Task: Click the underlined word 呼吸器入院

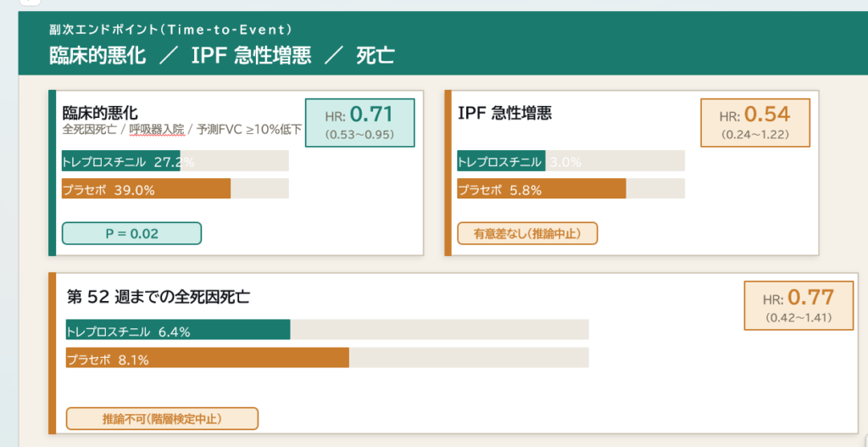Action: (156, 130)
